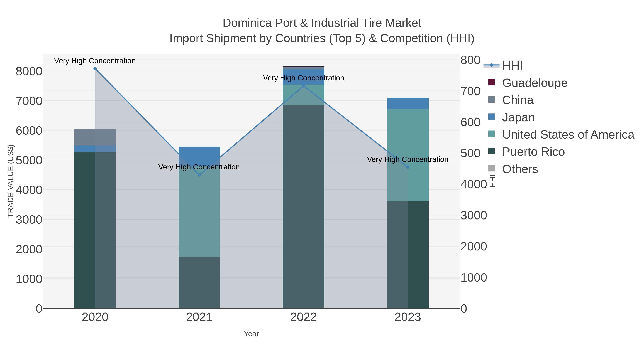Select the 2020 HHI data point
Image resolution: width=644 pixels, height=362 pixels.
click(95, 68)
